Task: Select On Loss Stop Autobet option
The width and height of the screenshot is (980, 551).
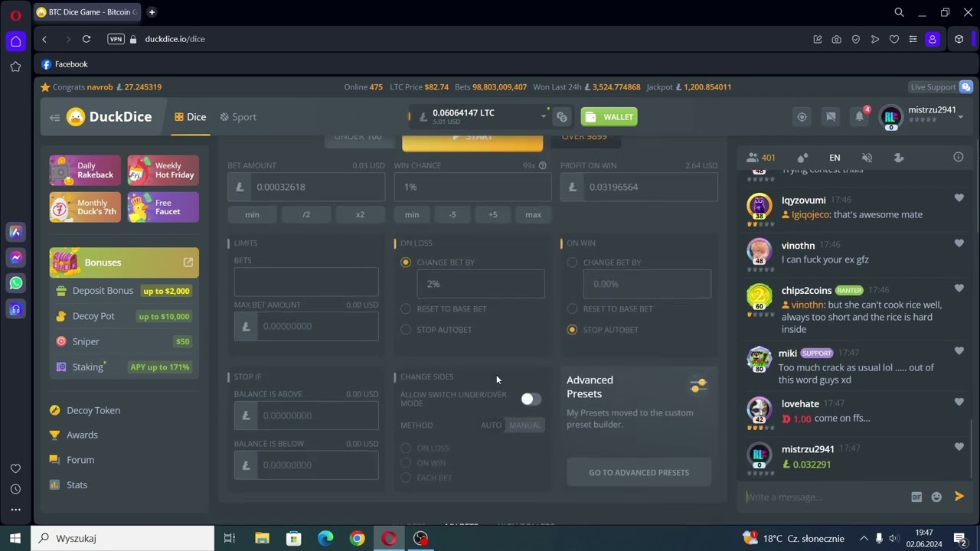Action: (x=406, y=330)
